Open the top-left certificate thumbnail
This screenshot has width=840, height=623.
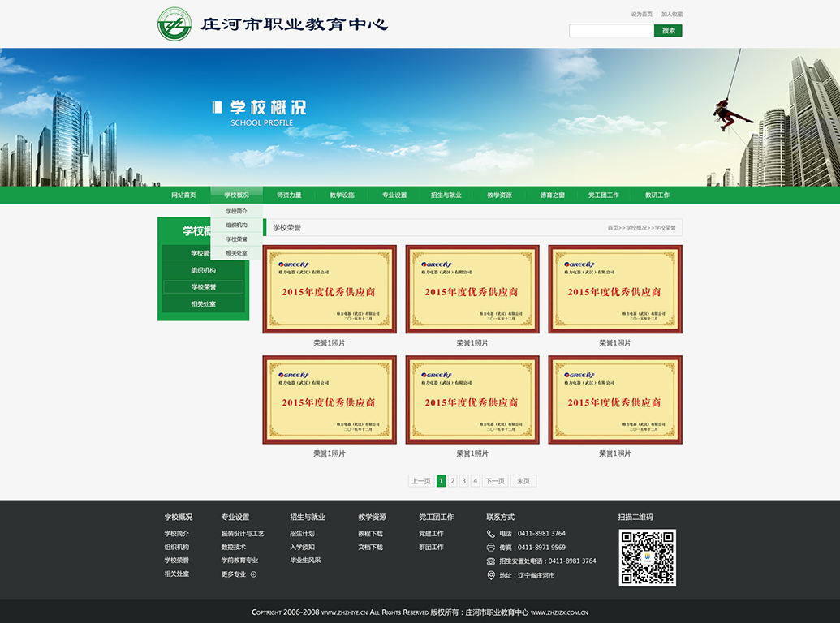[330, 290]
